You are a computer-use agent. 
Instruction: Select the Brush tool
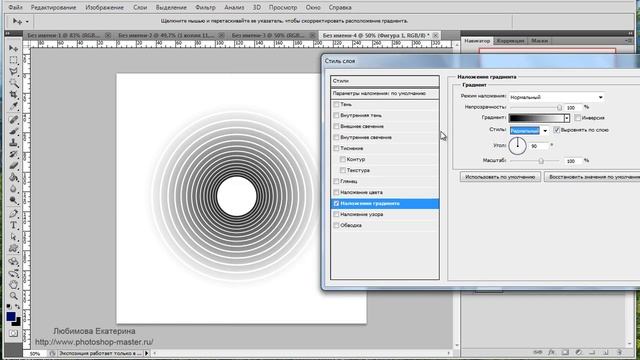[13, 131]
